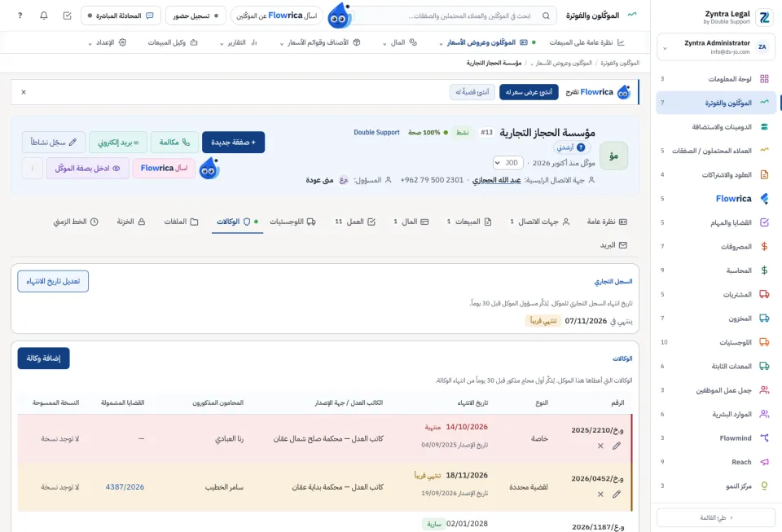Click the search magnifier icon
The image size is (782, 532).
(x=546, y=16)
